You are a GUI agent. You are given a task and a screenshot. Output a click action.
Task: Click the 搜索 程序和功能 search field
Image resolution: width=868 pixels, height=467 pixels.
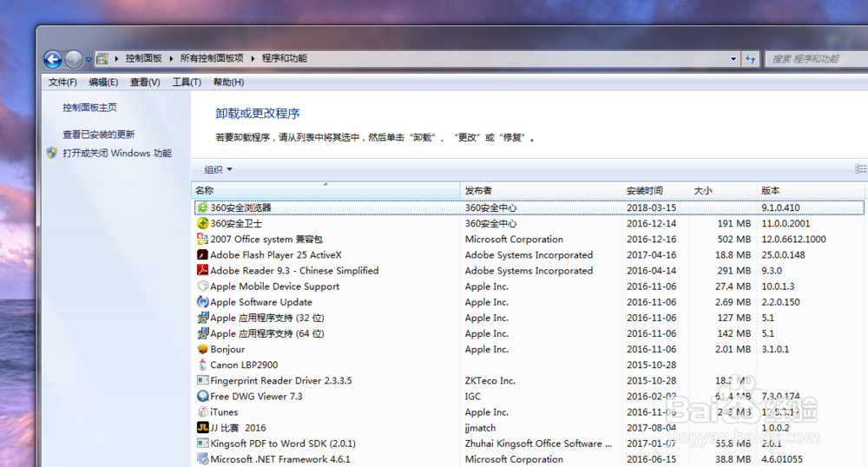coord(817,59)
